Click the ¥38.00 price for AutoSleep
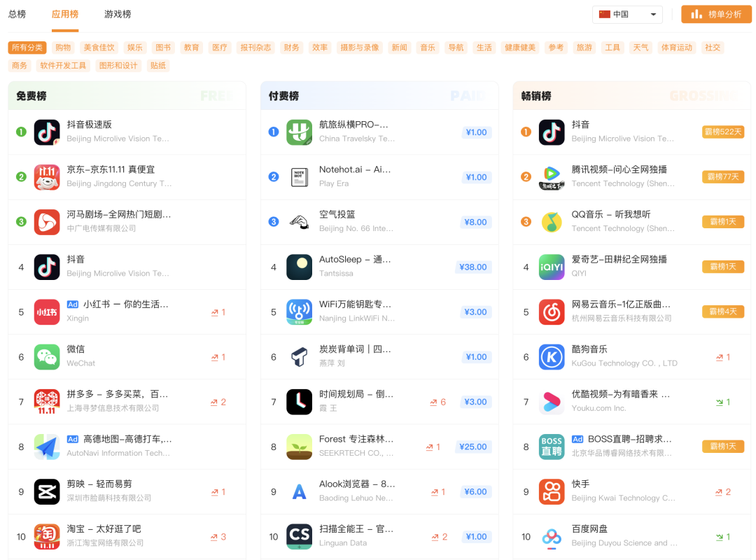The image size is (756, 560). 473,267
